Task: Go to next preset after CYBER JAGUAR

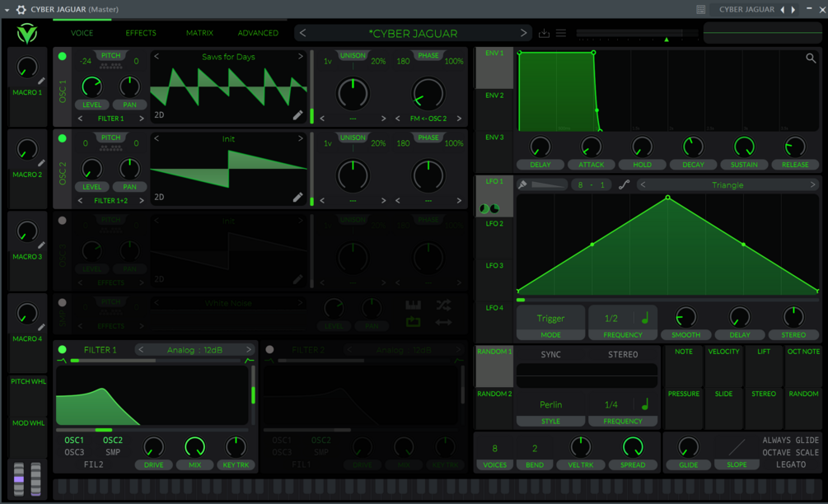Action: (523, 33)
